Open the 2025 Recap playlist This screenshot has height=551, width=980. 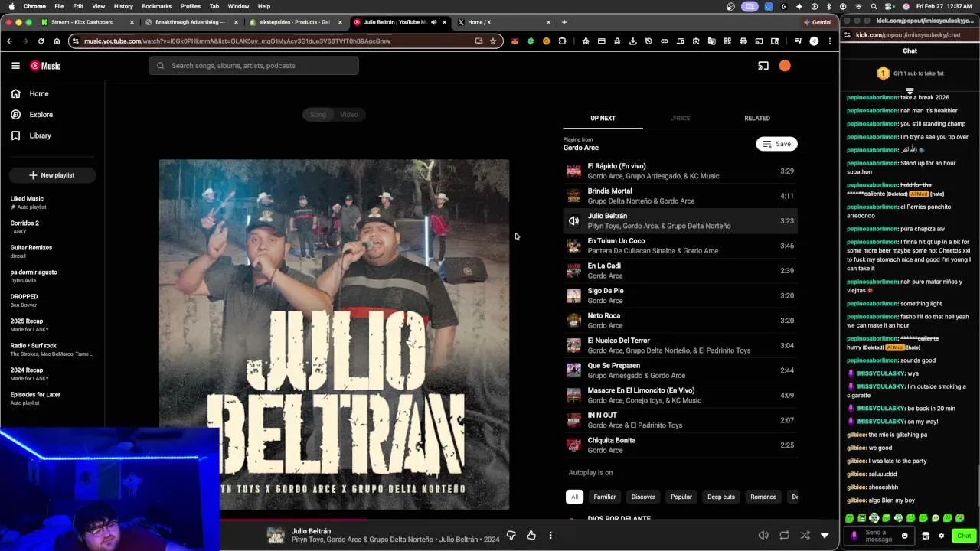pyautogui.click(x=52, y=325)
